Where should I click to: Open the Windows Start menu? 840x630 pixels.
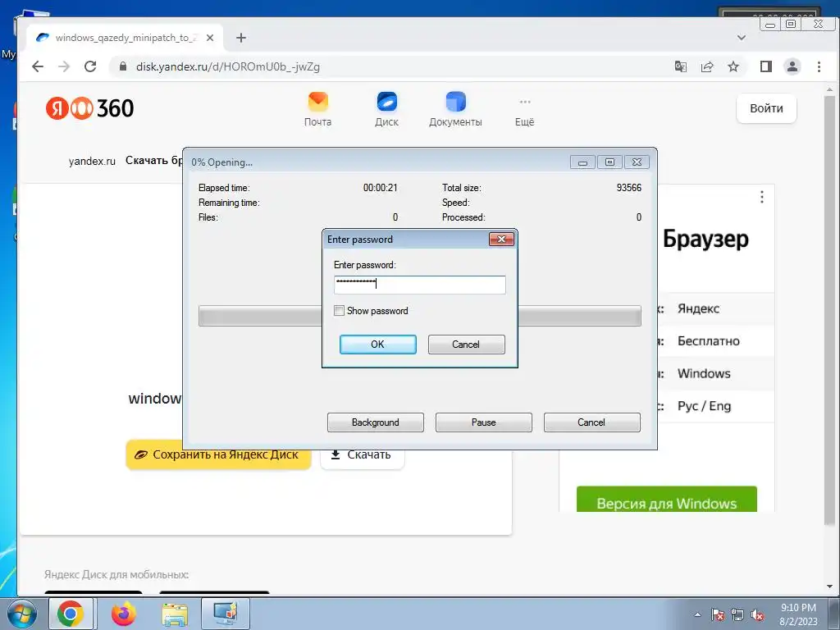pos(22,614)
